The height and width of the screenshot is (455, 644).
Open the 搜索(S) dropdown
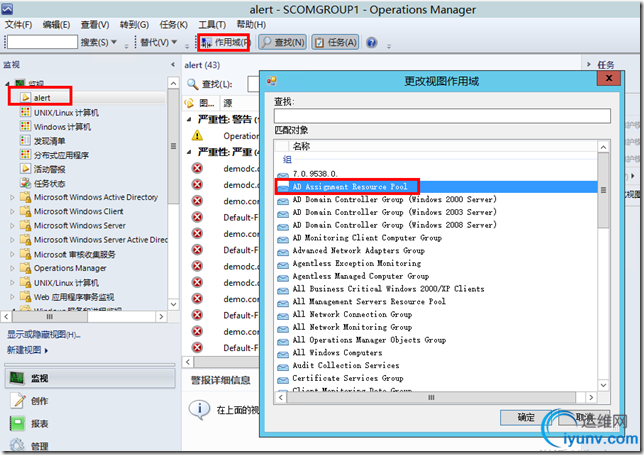[99, 42]
